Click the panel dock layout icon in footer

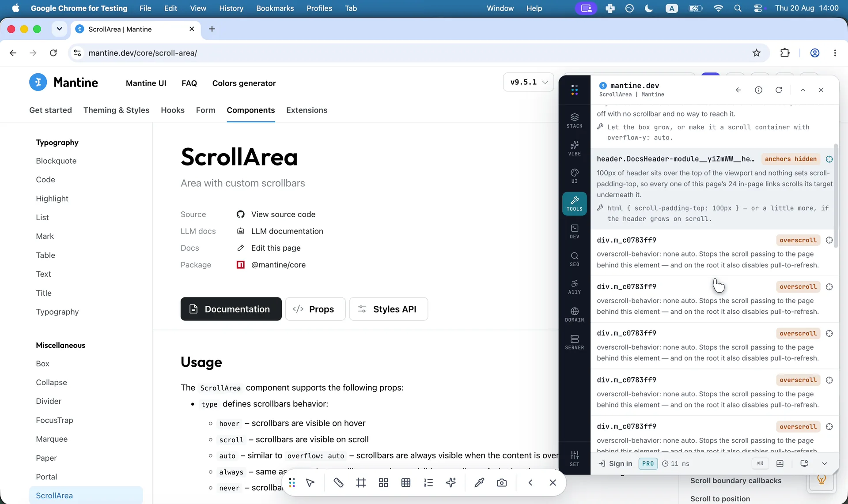pyautogui.click(x=780, y=463)
